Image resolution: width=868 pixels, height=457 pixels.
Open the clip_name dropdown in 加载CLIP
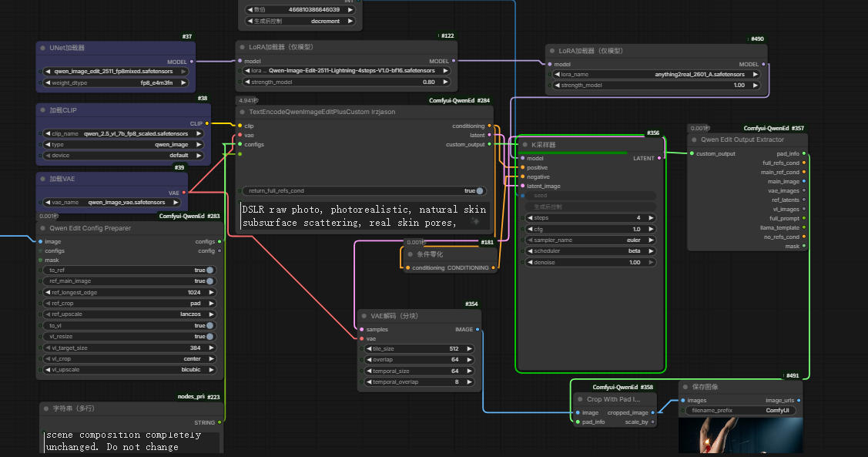click(123, 133)
